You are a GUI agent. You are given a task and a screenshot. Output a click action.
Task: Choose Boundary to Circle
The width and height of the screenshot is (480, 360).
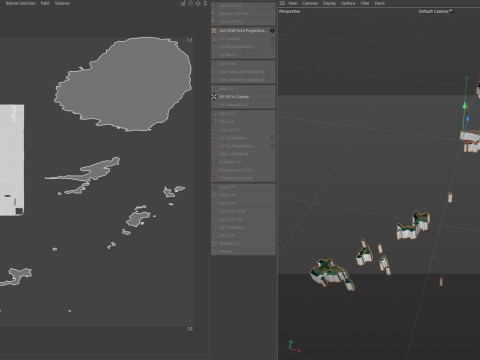243,170
